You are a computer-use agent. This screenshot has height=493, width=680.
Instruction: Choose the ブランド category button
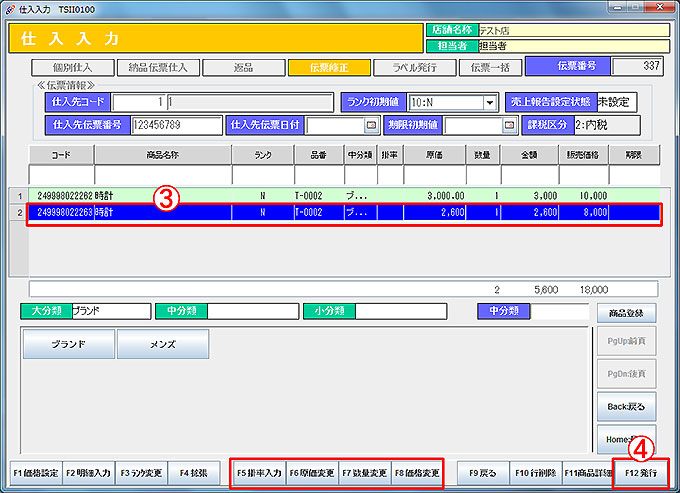coord(69,344)
